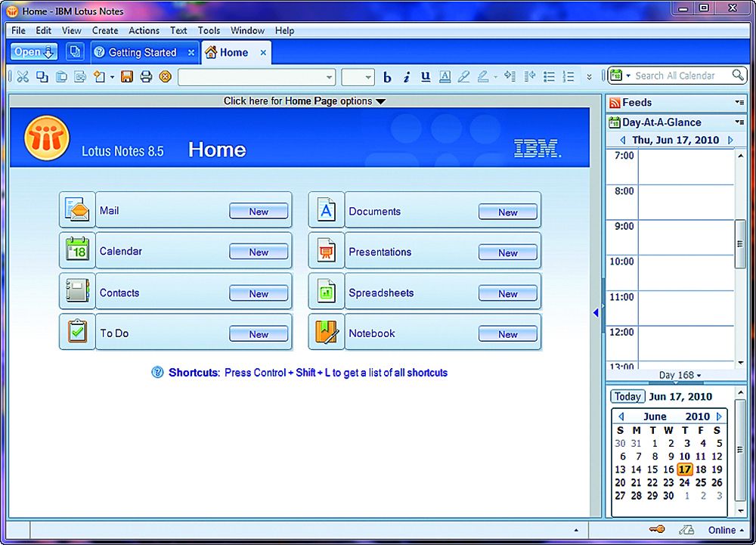The width and height of the screenshot is (756, 545).
Task: Toggle bold formatting with the b icon
Action: (x=386, y=77)
